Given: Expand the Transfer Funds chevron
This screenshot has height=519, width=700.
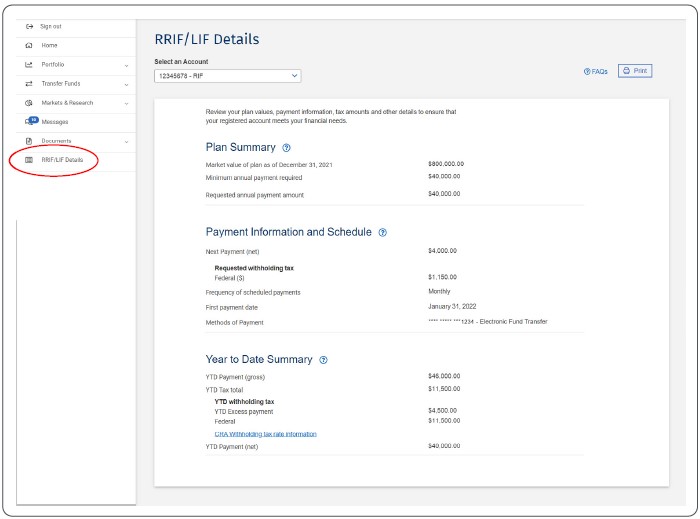Looking at the screenshot, I should point(126,83).
